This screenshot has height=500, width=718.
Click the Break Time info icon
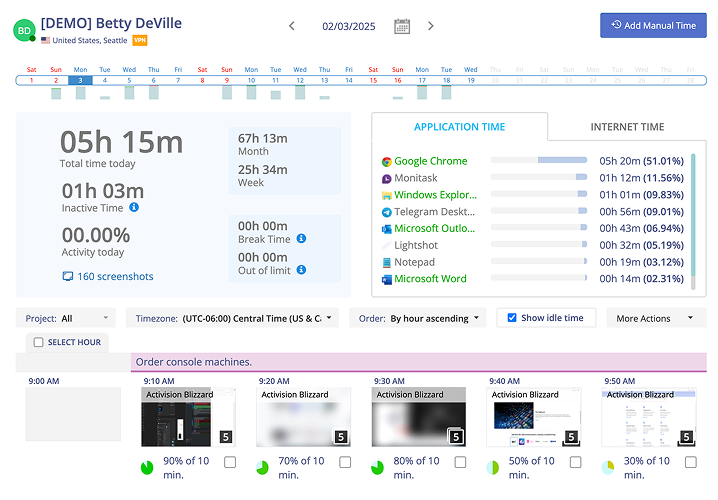click(x=301, y=239)
